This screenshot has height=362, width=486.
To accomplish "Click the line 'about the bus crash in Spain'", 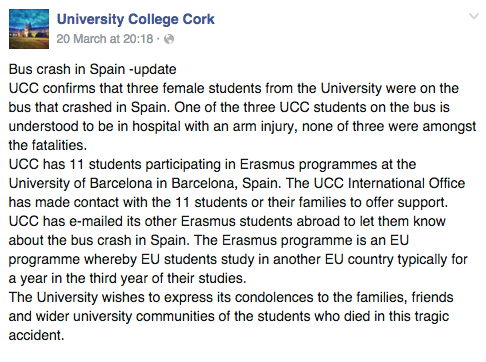I will pyautogui.click(x=209, y=240).
